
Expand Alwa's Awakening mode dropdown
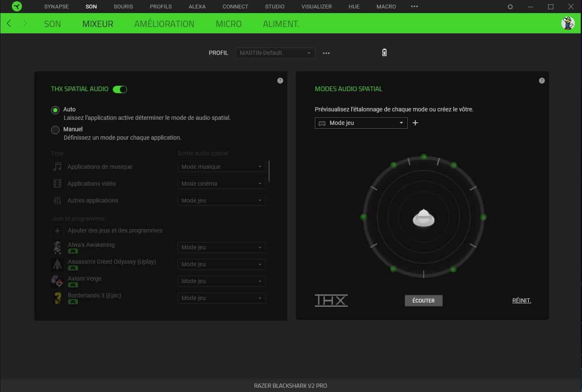pyautogui.click(x=222, y=247)
